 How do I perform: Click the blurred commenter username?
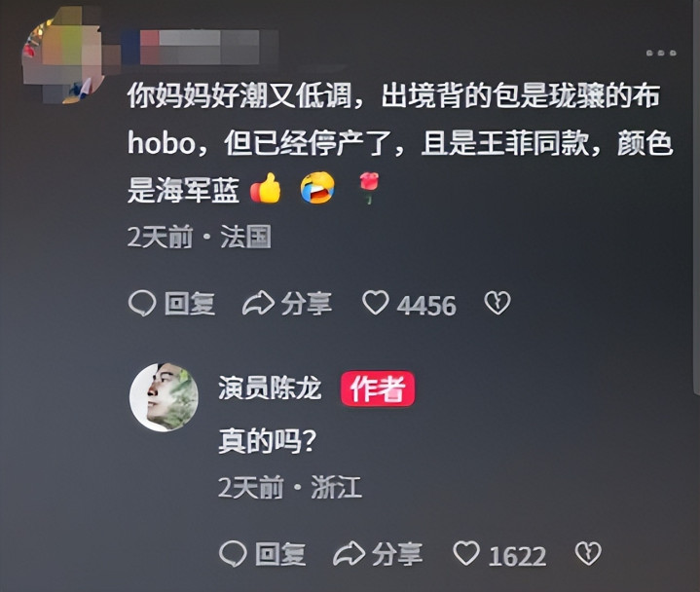click(x=199, y=48)
